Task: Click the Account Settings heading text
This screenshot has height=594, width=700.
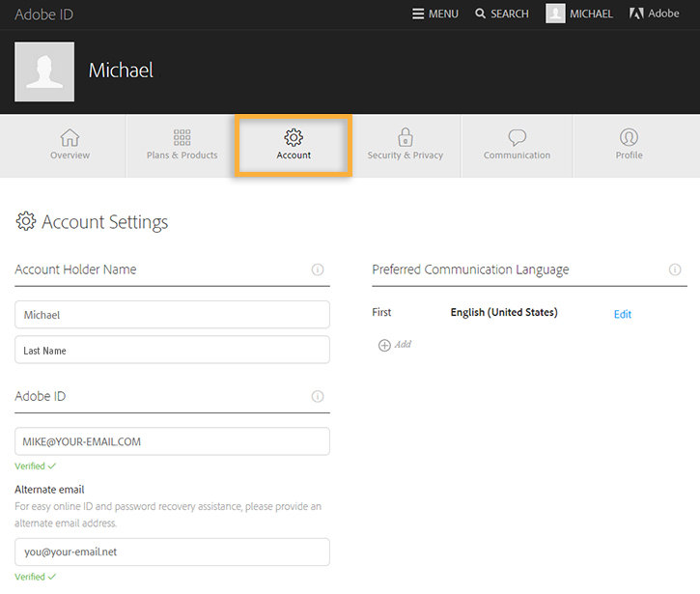Action: pyautogui.click(x=105, y=222)
